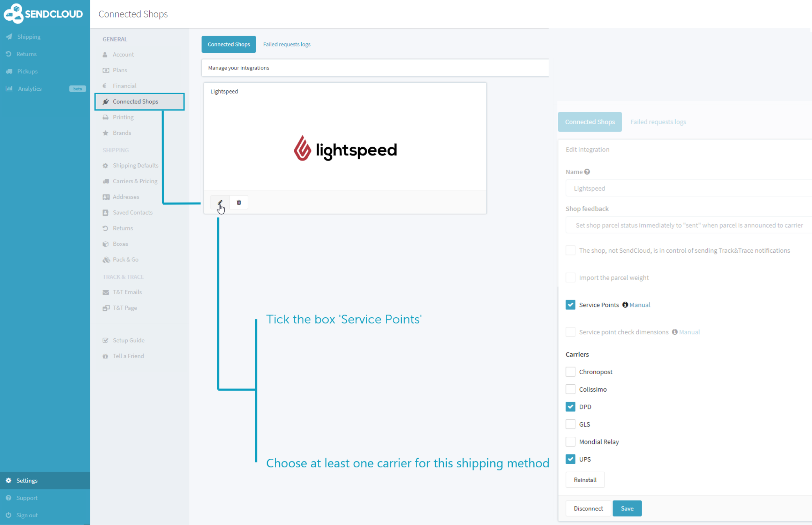812x525 pixels.
Task: Tick the Mondial Relay carrier checkbox
Action: pyautogui.click(x=570, y=442)
